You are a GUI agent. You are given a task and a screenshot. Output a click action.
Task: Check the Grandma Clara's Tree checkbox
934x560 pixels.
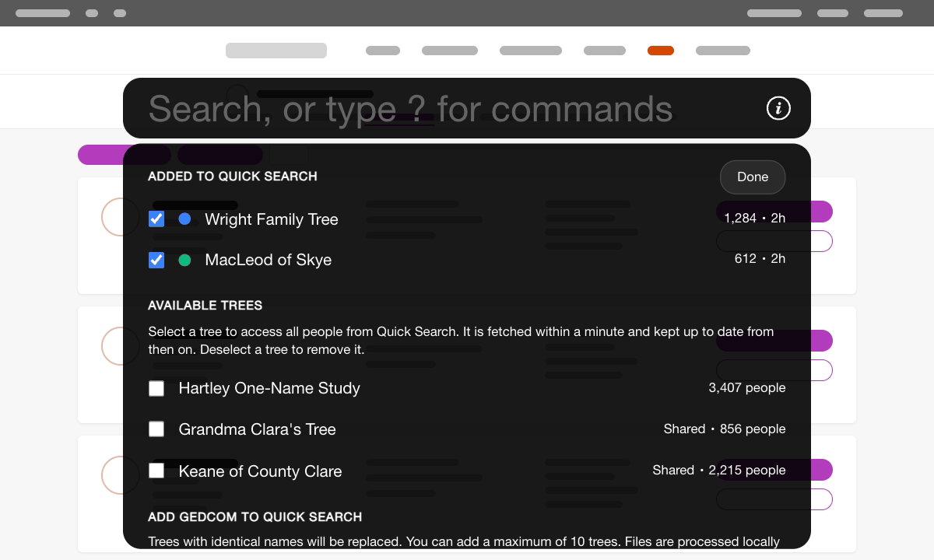pyautogui.click(x=156, y=429)
